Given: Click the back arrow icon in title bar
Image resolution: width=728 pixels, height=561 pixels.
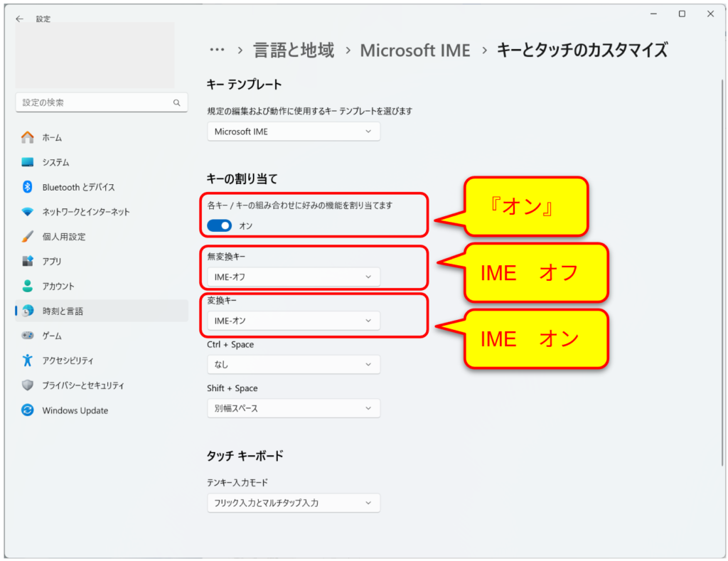Looking at the screenshot, I should pyautogui.click(x=19, y=19).
